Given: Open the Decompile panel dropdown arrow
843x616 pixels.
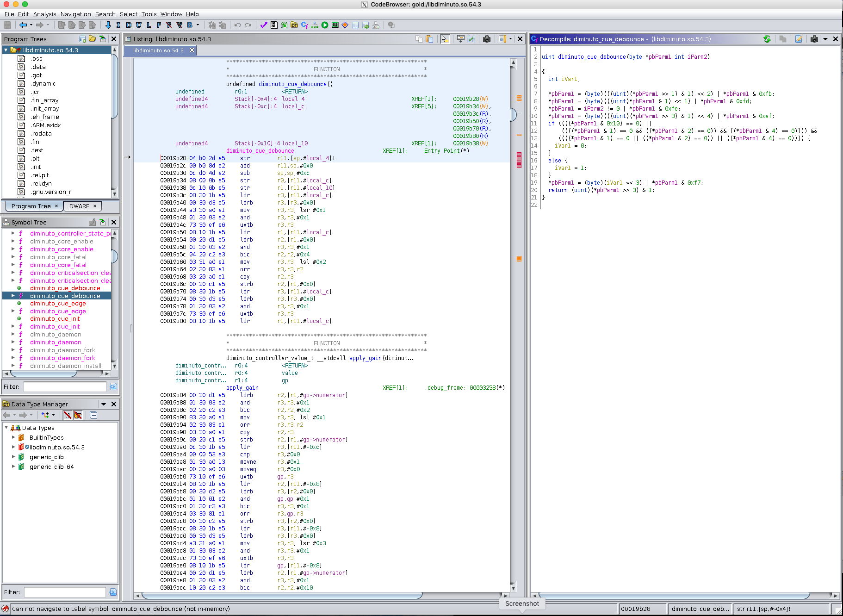Looking at the screenshot, I should (825, 39).
